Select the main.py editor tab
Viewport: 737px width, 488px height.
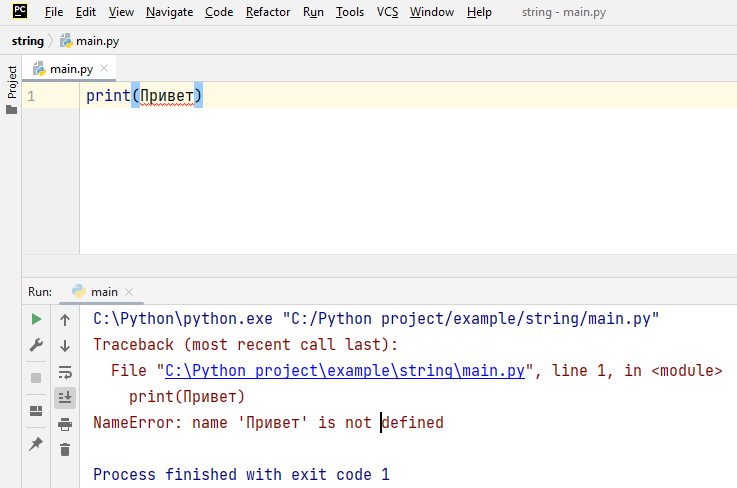coord(70,69)
